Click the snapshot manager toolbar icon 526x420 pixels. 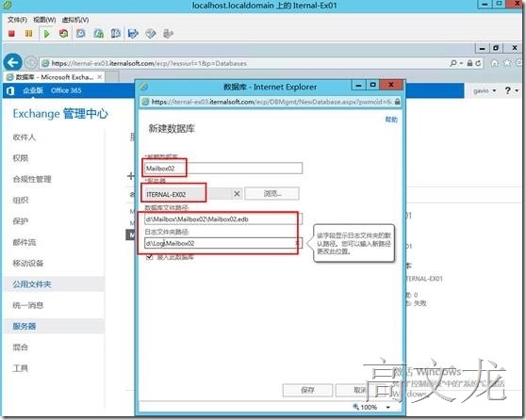pyautogui.click(x=116, y=34)
